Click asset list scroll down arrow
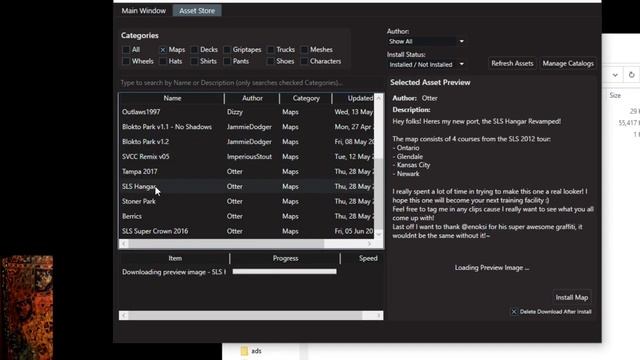The image size is (640, 360). click(x=379, y=234)
